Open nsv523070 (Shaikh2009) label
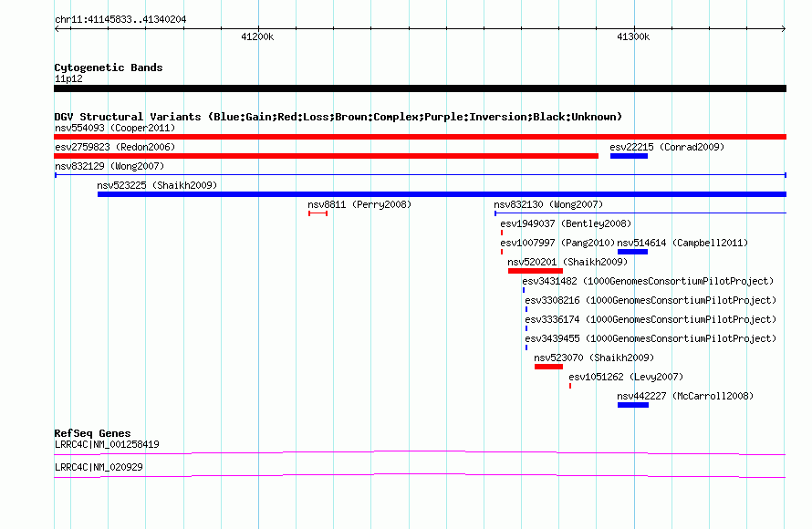Viewport: 812px width, 529px height. point(594,358)
